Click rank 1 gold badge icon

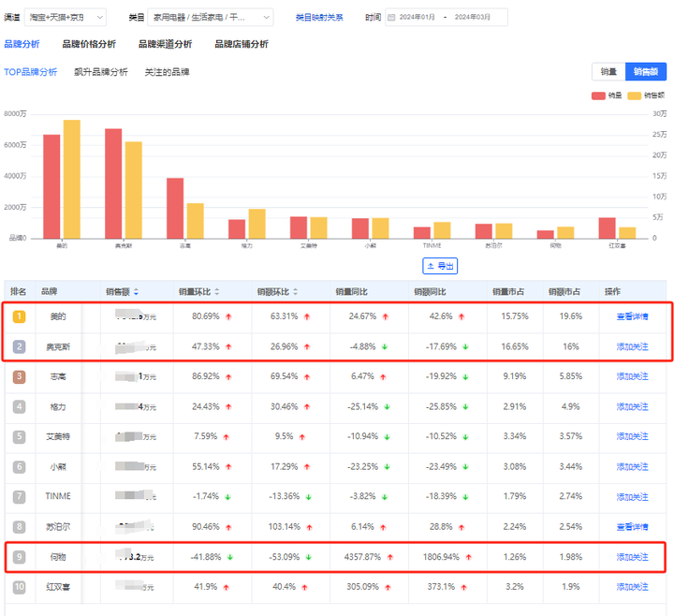point(19,316)
